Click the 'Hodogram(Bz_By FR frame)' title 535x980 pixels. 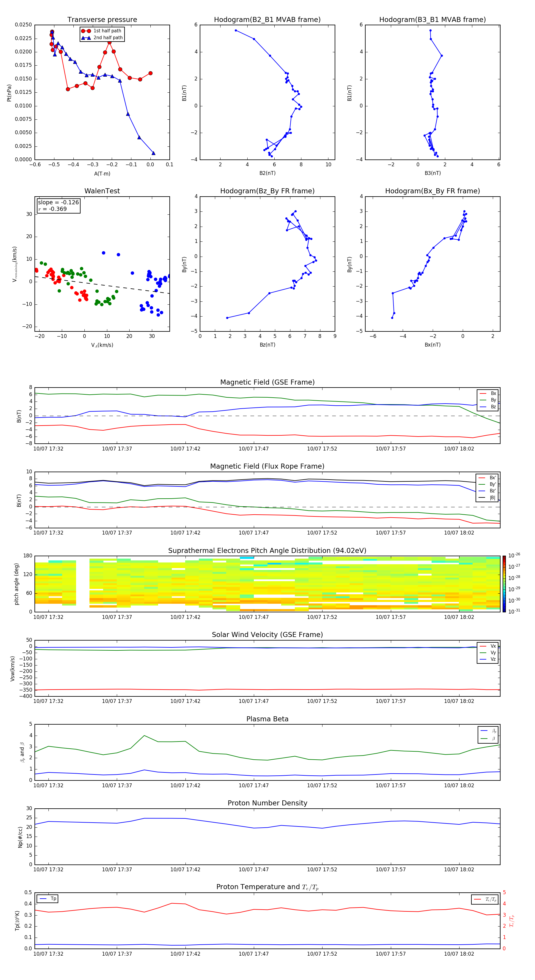pos(267,191)
